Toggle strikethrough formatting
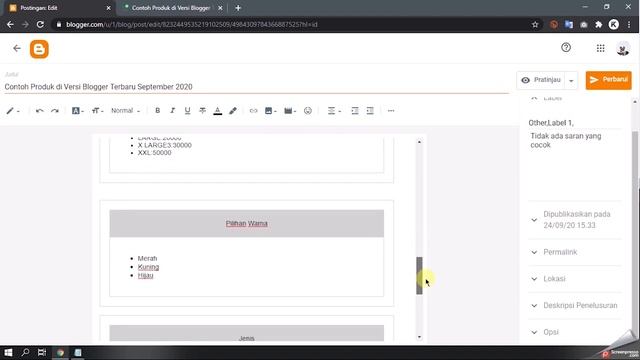This screenshot has height=360, width=640. [x=202, y=111]
